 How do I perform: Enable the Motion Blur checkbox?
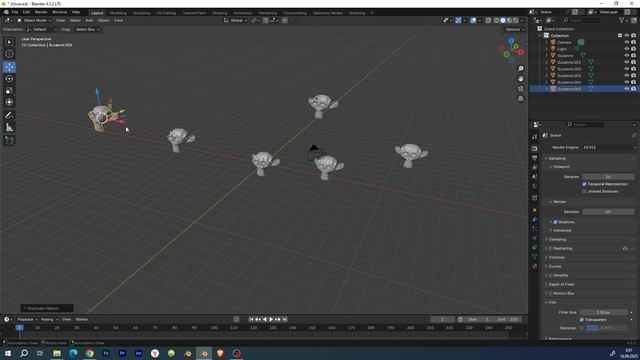(551, 293)
